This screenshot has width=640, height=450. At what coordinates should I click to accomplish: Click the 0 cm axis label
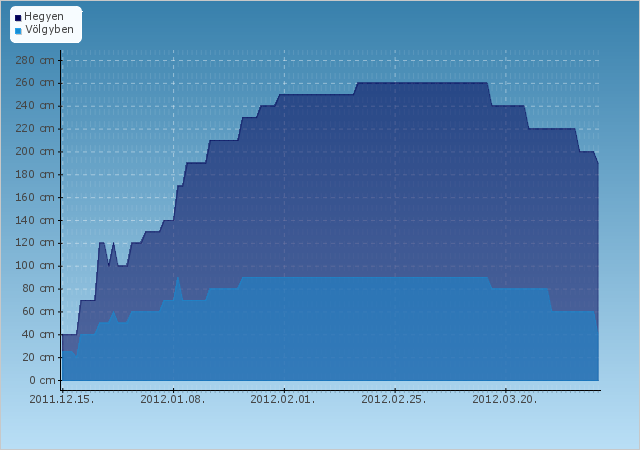(42, 380)
